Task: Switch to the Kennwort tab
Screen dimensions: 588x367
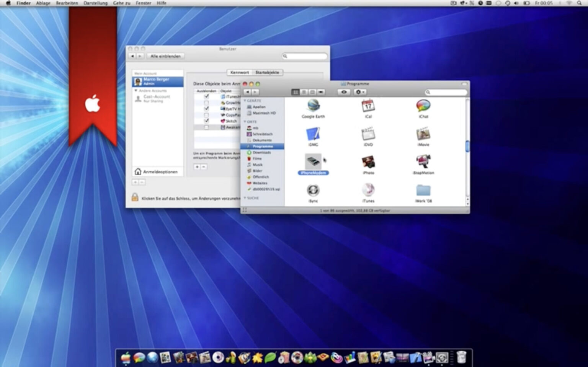Action: pyautogui.click(x=240, y=72)
